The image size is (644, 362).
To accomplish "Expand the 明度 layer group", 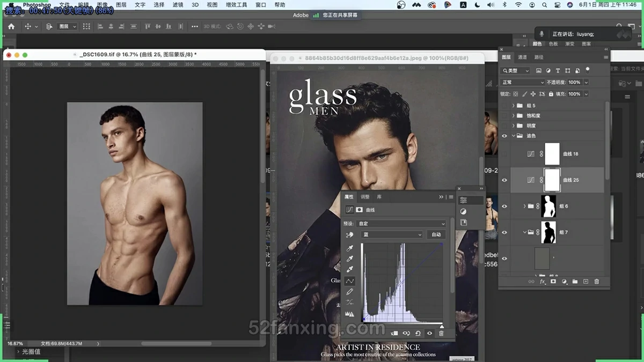I will tap(514, 126).
